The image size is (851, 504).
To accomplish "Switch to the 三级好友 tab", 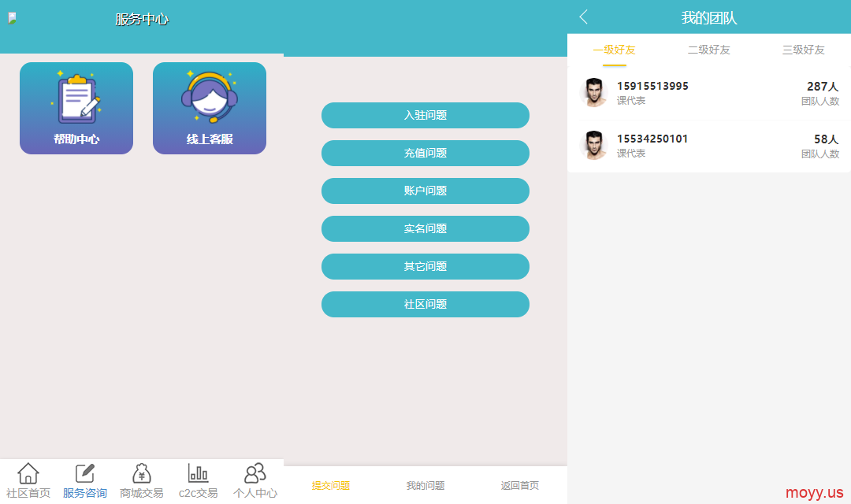I will point(803,50).
